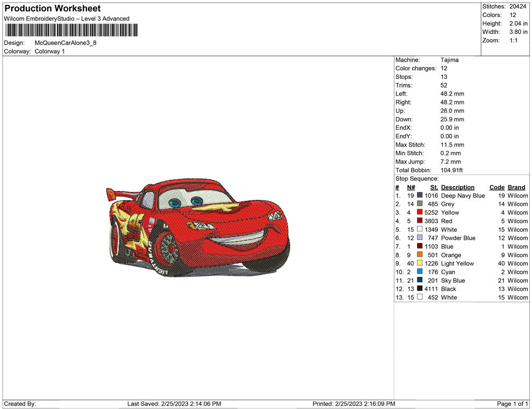This screenshot has width=532, height=409.
Task: Click the Max Stitch value 11.5 mm
Action: coord(452,145)
